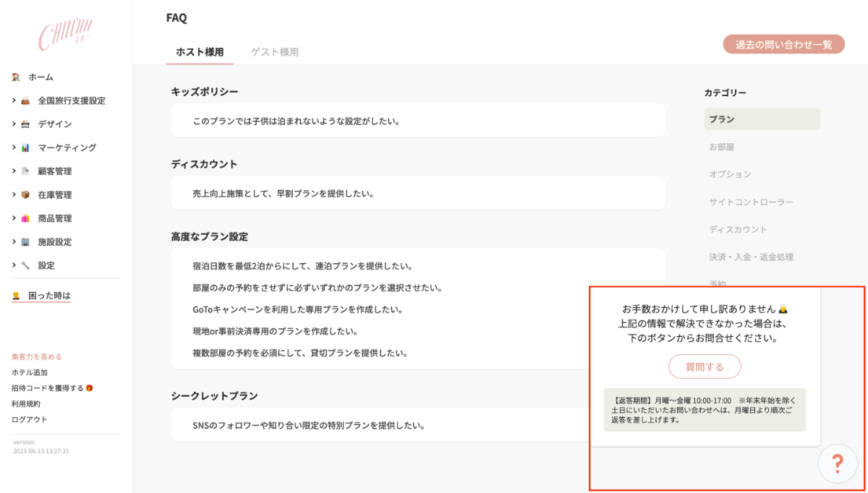
Task: Click the デザイン palette icon
Action: (x=25, y=124)
